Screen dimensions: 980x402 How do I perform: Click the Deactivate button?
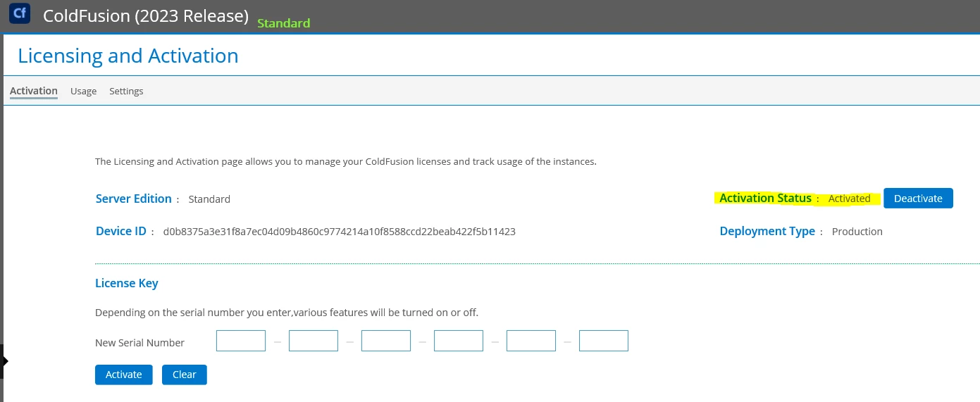(918, 199)
